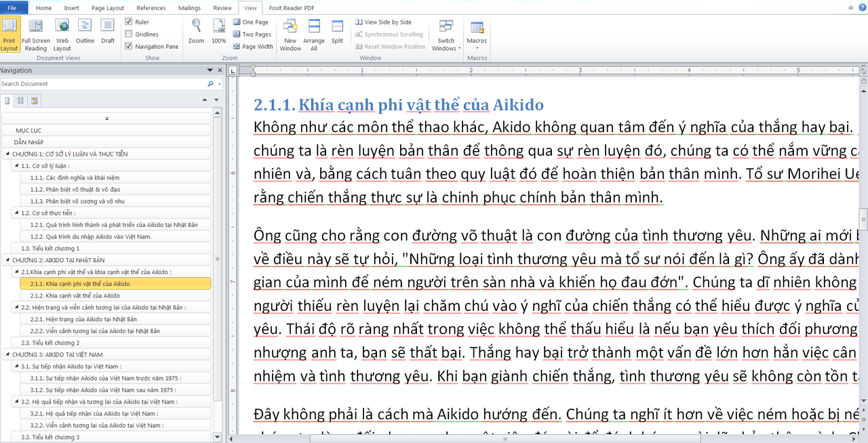The height and width of the screenshot is (443, 868).
Task: Minimize the ribbon with caret icon
Action: 850,8
